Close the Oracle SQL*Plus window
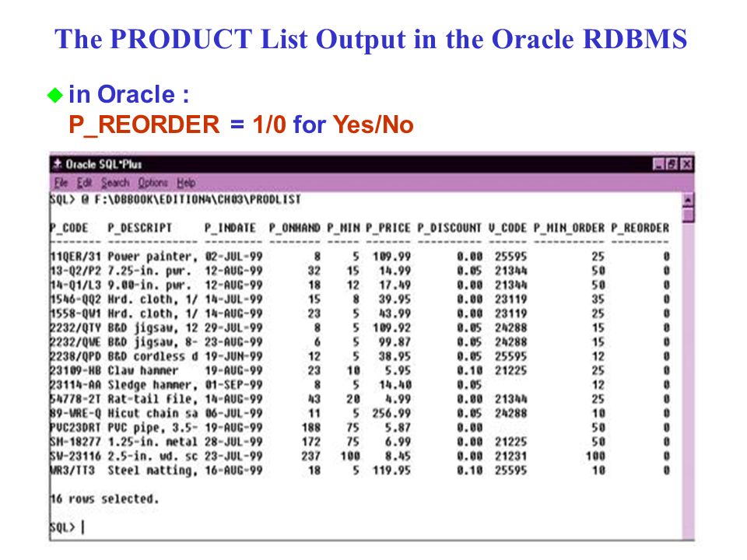The width and height of the screenshot is (747, 560). (686, 164)
